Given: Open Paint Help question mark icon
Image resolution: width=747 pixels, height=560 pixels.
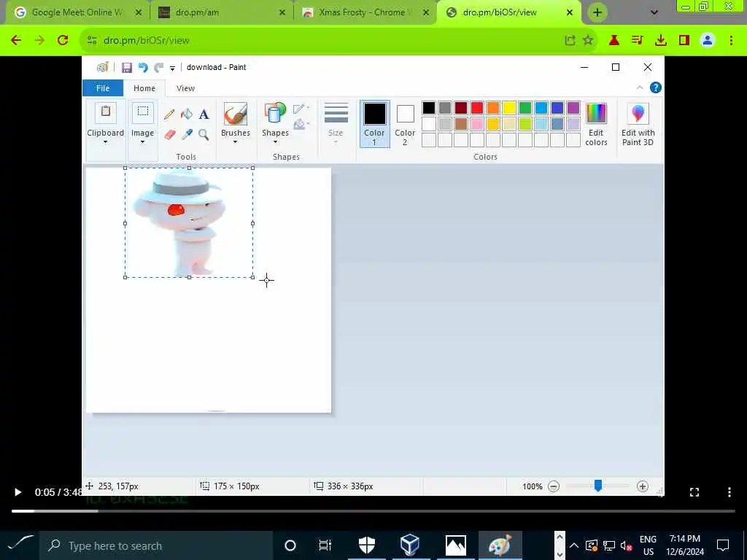Looking at the screenshot, I should (x=656, y=87).
